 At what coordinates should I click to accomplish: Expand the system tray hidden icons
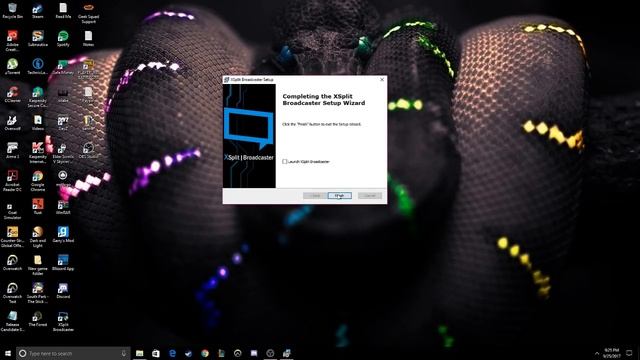click(597, 353)
